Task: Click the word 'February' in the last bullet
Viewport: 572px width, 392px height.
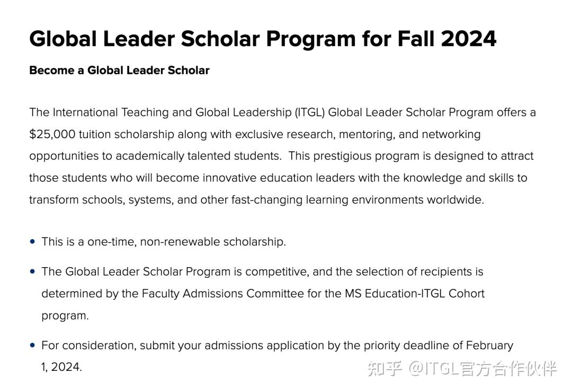Action: pos(489,345)
